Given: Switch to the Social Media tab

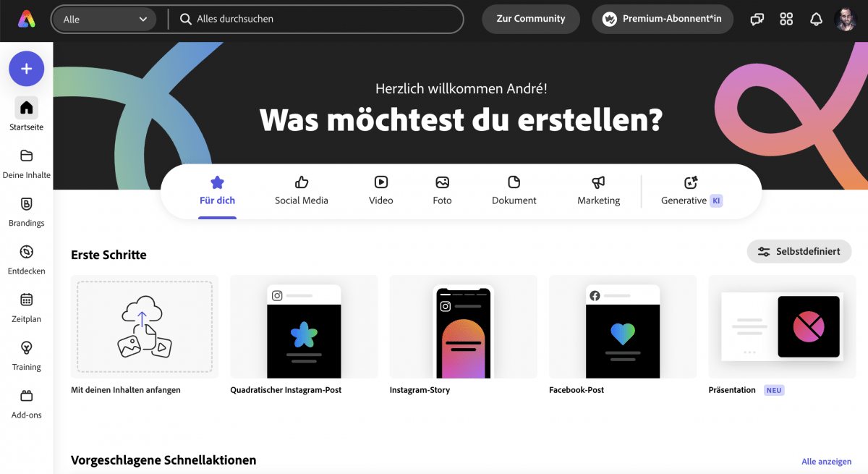Looking at the screenshot, I should click(x=302, y=191).
